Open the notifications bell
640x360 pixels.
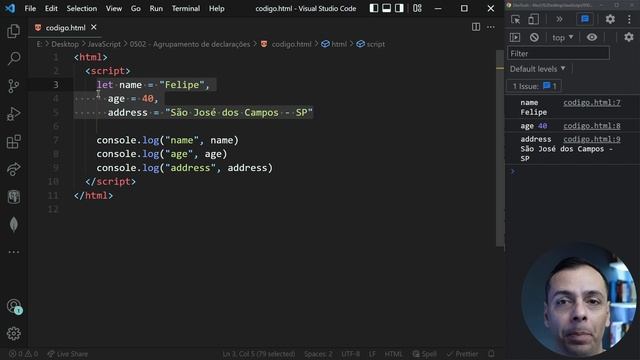point(491,354)
